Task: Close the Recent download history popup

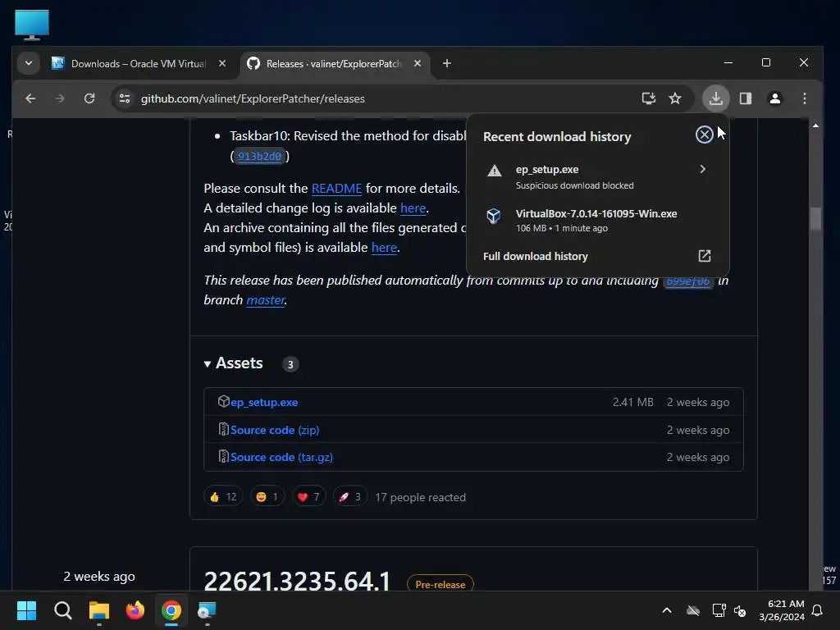Action: click(704, 135)
